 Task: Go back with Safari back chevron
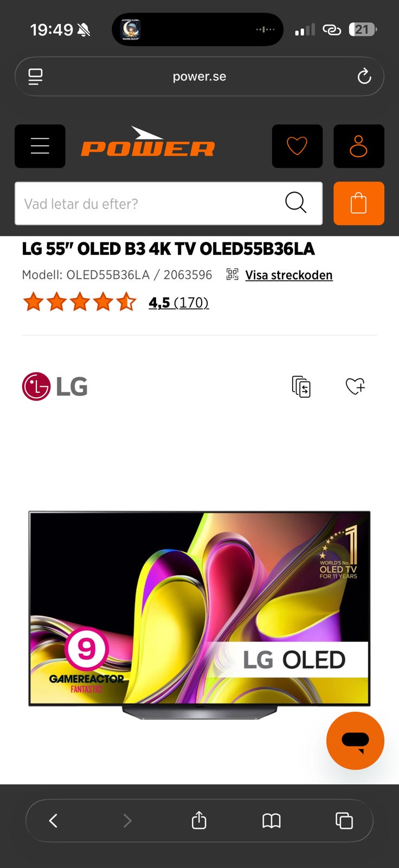tap(53, 820)
